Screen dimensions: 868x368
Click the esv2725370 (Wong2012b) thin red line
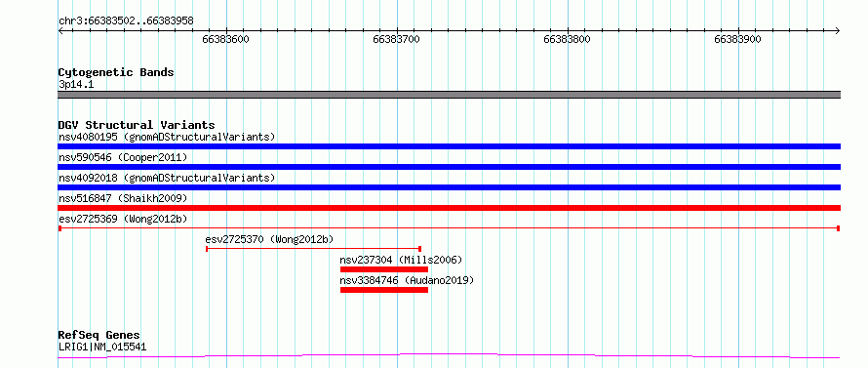tap(314, 249)
